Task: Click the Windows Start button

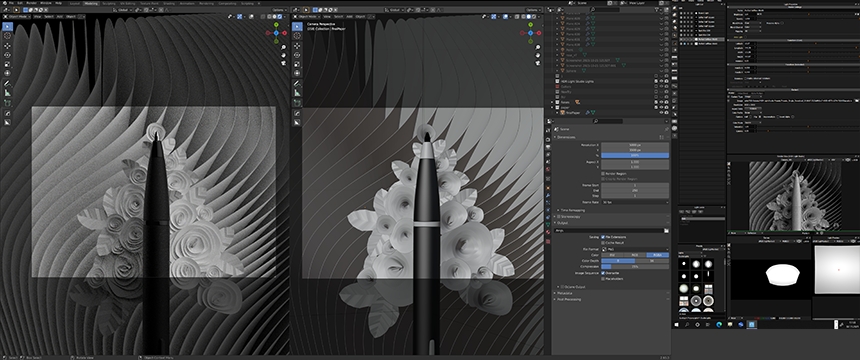Action: [x=676, y=325]
